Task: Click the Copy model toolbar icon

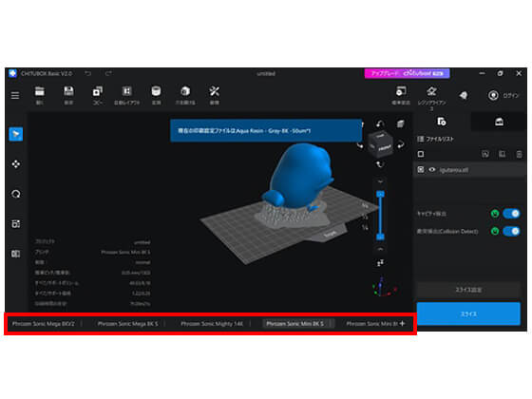Action: coord(97,91)
